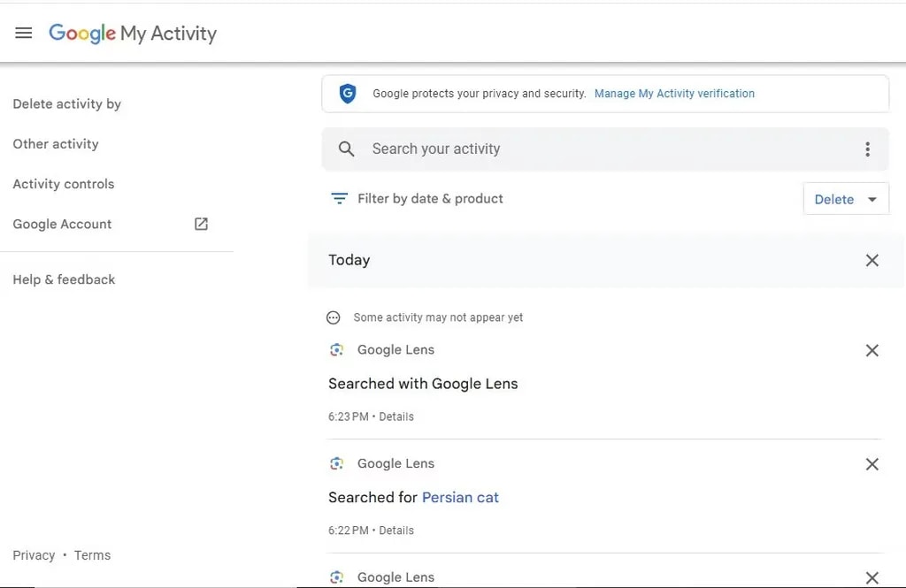Delete all of Today's activity
906x588 pixels.
(871, 260)
